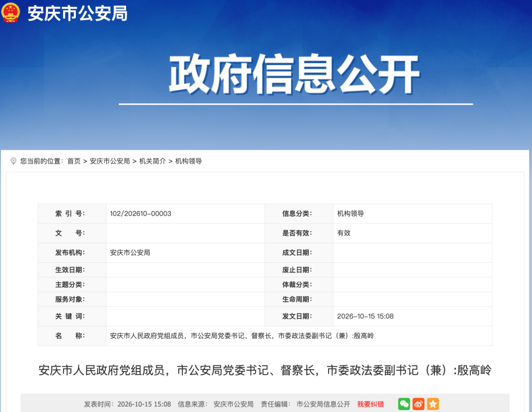532x412 pixels.
Task: Click the 政府信息公开 banner heading
Action: coord(295,74)
